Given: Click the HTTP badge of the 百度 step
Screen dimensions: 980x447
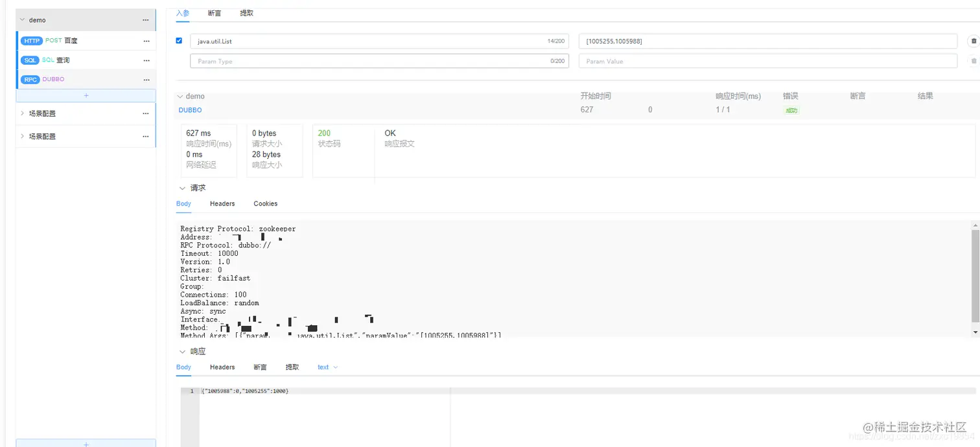Looking at the screenshot, I should click(x=32, y=41).
